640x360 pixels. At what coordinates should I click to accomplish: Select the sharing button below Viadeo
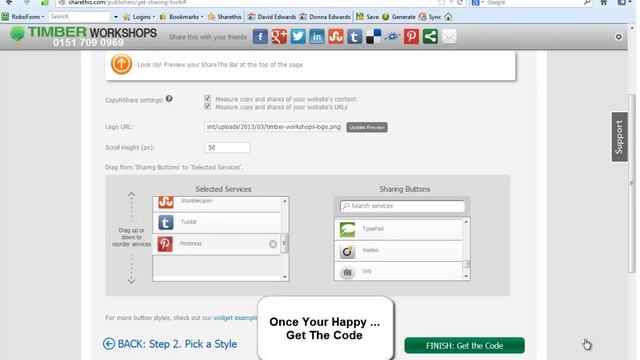[399, 271]
